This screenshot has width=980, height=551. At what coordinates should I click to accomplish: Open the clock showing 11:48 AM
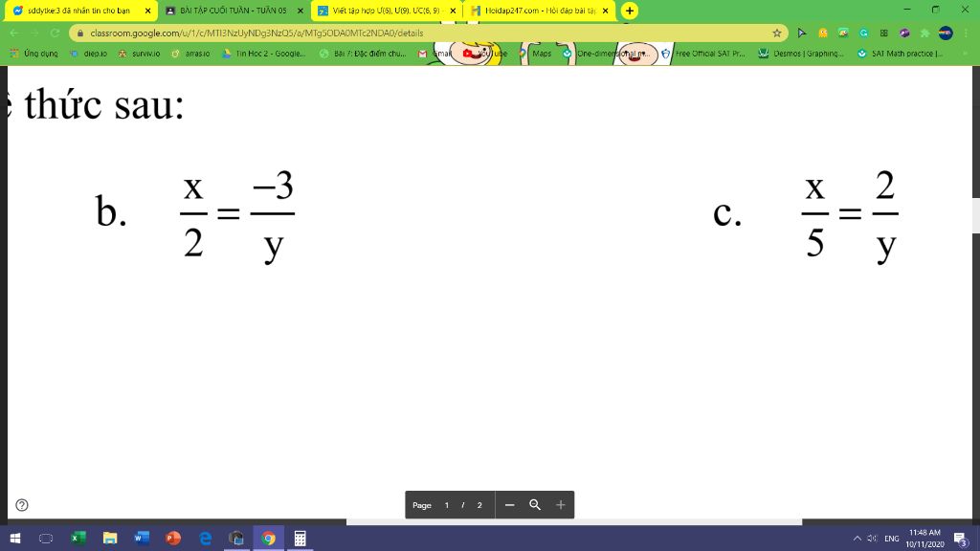coord(925,538)
